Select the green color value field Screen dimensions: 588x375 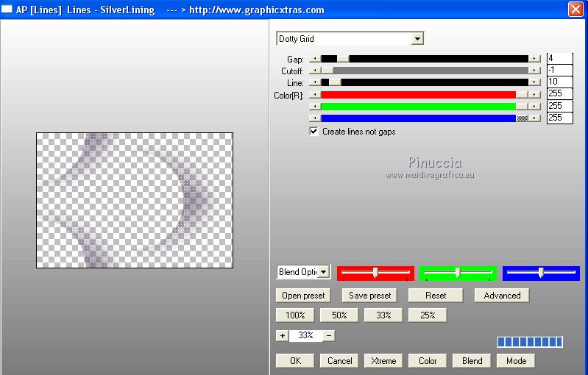click(559, 106)
